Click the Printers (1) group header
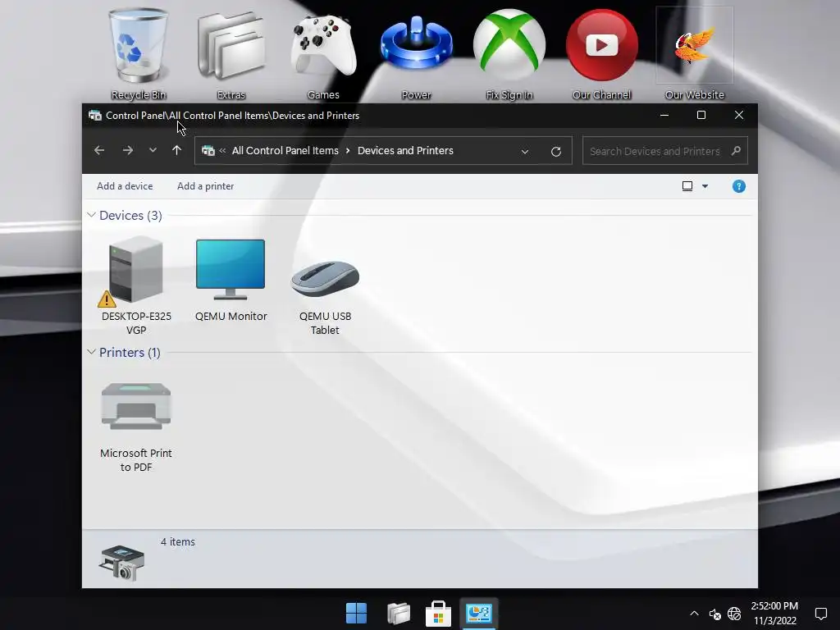Screen dimensions: 840x630 (130, 353)
